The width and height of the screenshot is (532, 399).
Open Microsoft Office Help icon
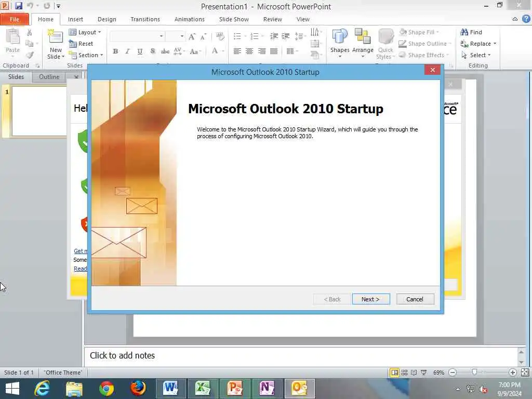[526, 19]
